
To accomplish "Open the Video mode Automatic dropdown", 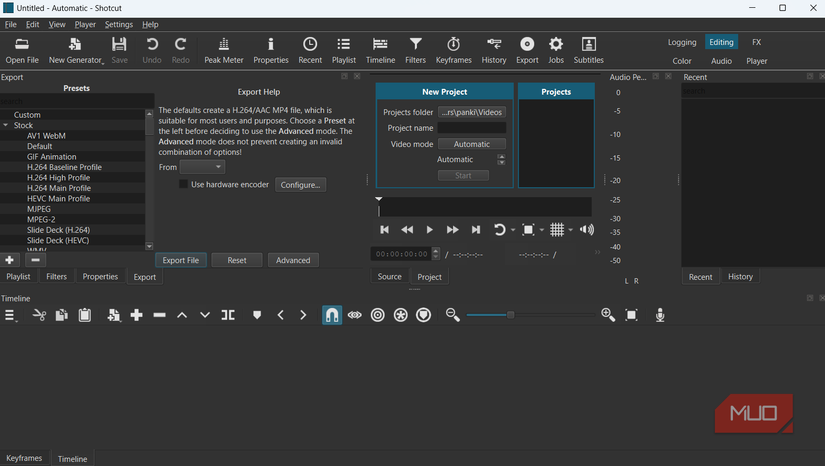I will point(472,144).
